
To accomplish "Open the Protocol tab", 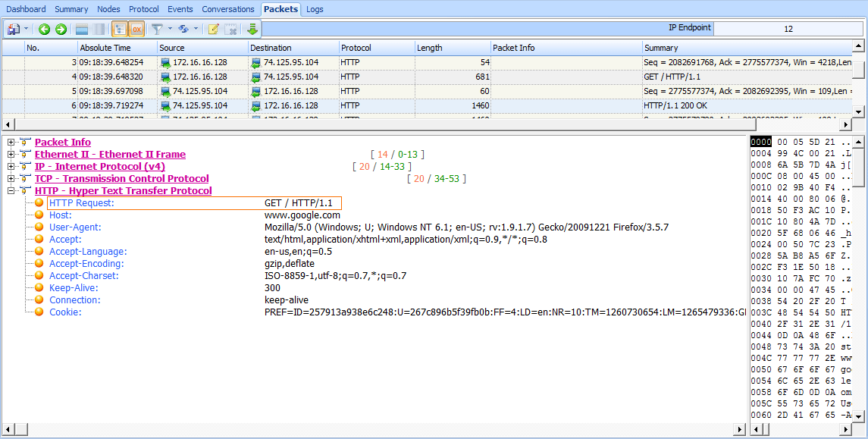I will pyautogui.click(x=144, y=9).
